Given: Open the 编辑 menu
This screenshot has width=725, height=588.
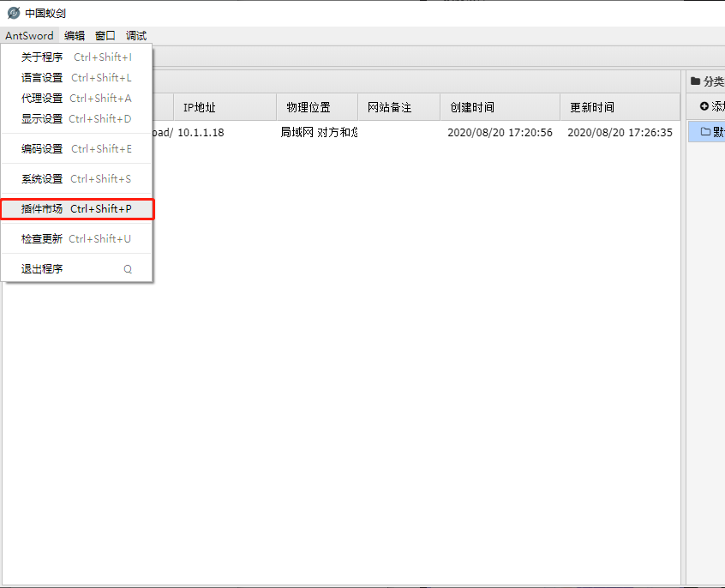Looking at the screenshot, I should (75, 36).
